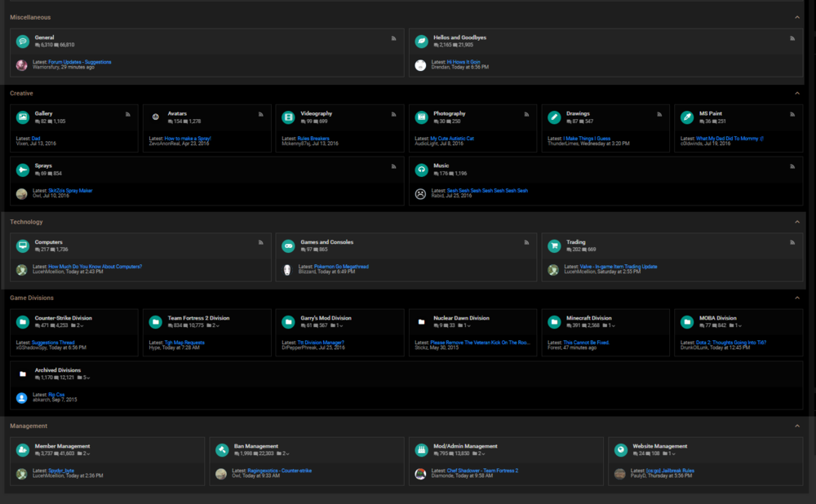
Task: Open latest thread Forum Updates - Suggestions
Action: point(80,62)
